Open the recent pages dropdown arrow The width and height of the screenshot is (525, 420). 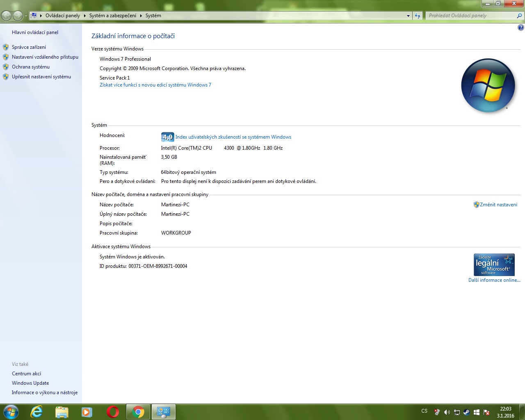click(26, 16)
